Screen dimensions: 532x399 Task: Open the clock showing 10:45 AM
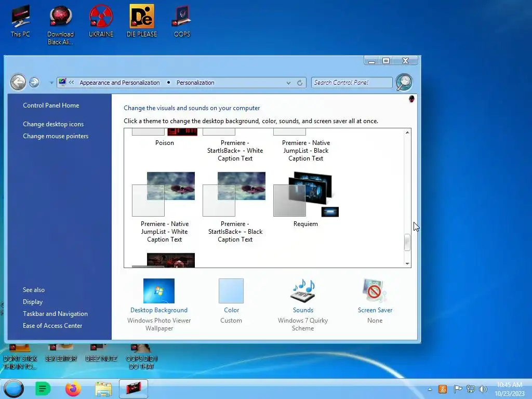click(x=509, y=389)
